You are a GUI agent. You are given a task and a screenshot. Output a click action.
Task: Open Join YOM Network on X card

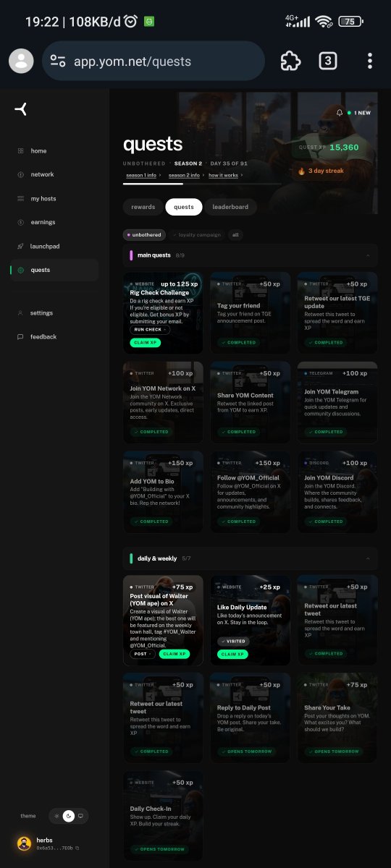[x=163, y=402]
